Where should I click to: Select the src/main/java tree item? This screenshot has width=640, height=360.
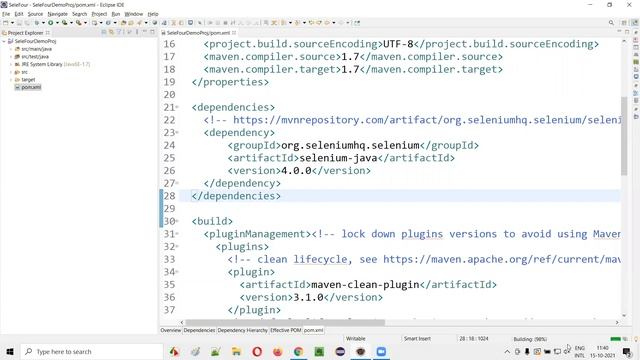point(36,49)
